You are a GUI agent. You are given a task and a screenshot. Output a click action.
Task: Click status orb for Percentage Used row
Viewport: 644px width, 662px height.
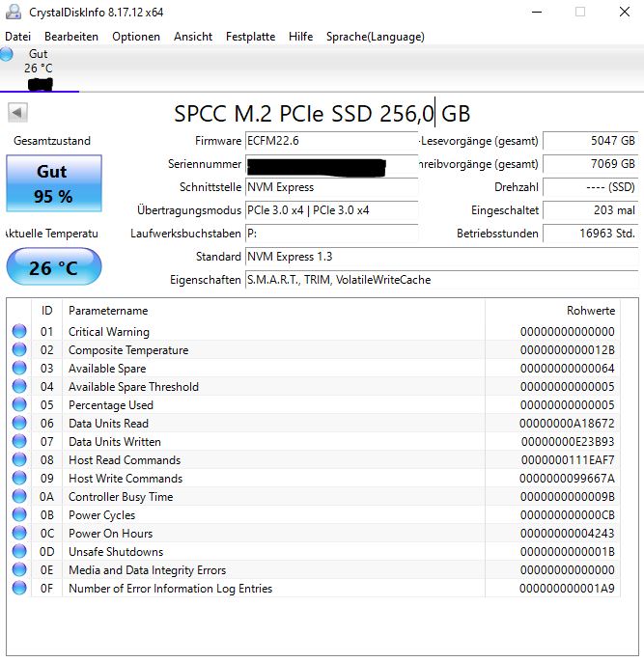pyautogui.click(x=19, y=405)
